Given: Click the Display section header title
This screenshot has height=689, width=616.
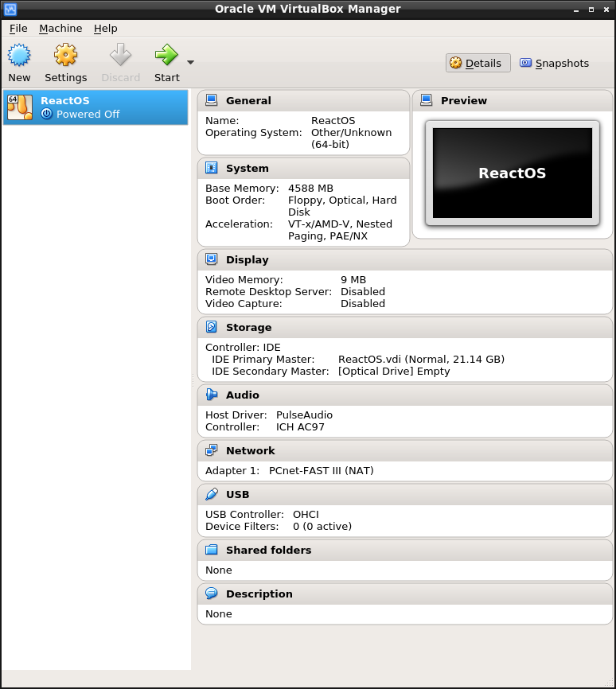Looking at the screenshot, I should [x=247, y=259].
